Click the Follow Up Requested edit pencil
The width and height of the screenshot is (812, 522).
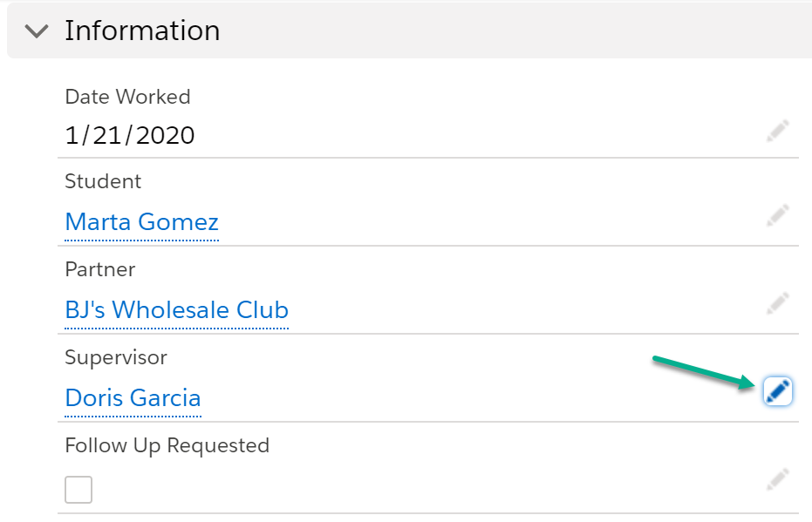(777, 479)
